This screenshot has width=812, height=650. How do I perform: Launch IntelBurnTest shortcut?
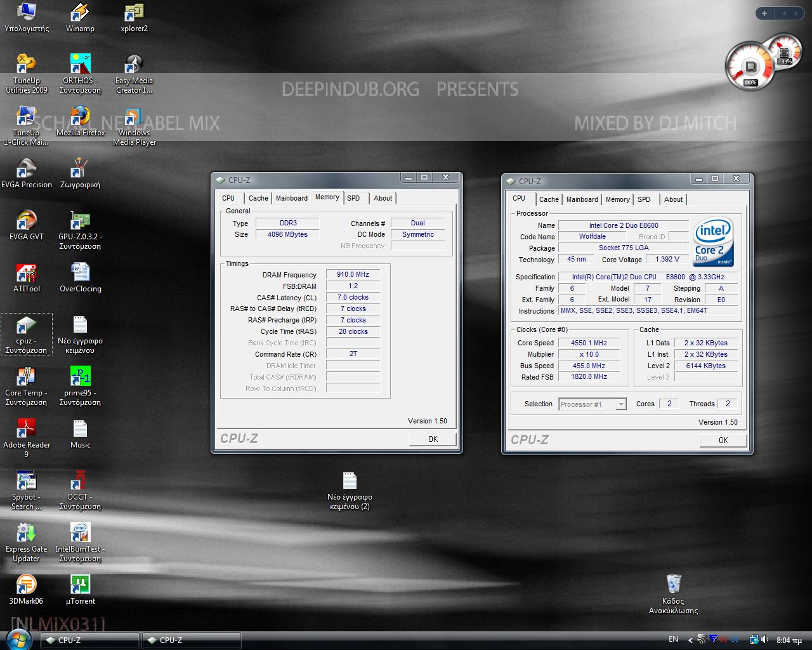80,543
